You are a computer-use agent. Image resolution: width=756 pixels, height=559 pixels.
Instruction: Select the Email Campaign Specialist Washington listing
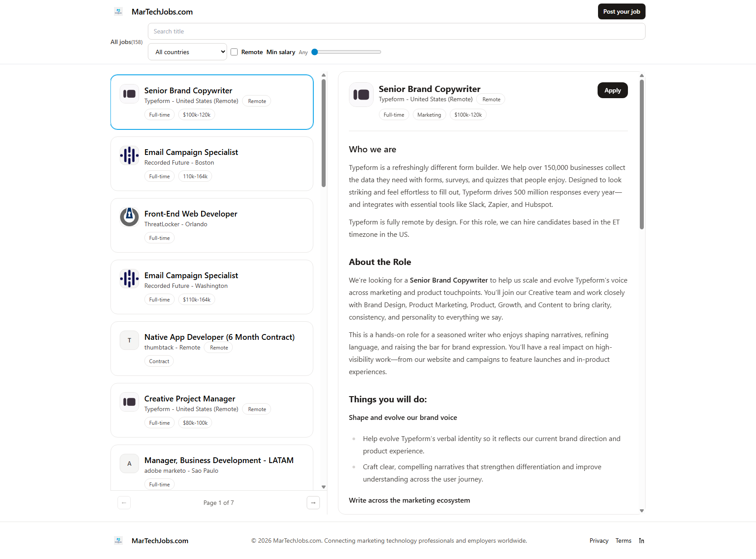(212, 287)
